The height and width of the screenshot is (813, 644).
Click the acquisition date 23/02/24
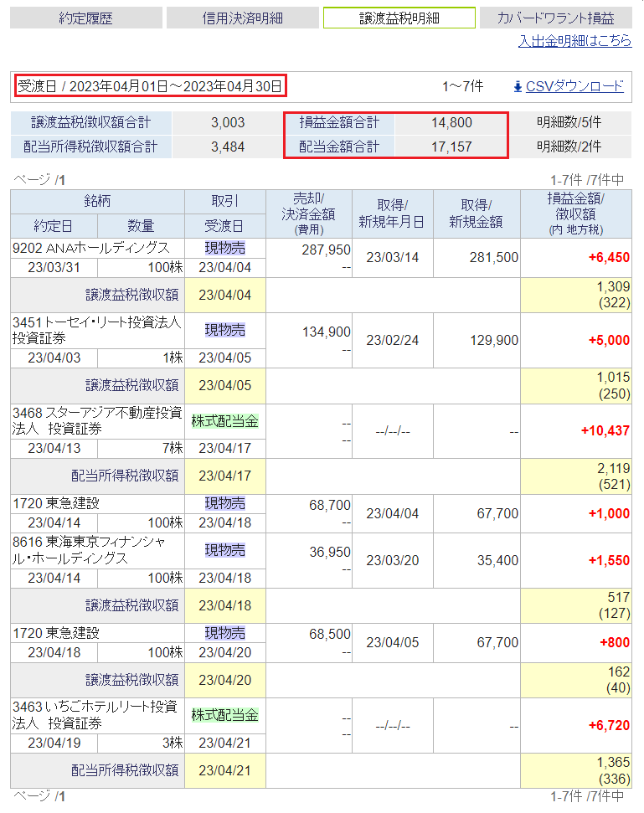point(393,341)
